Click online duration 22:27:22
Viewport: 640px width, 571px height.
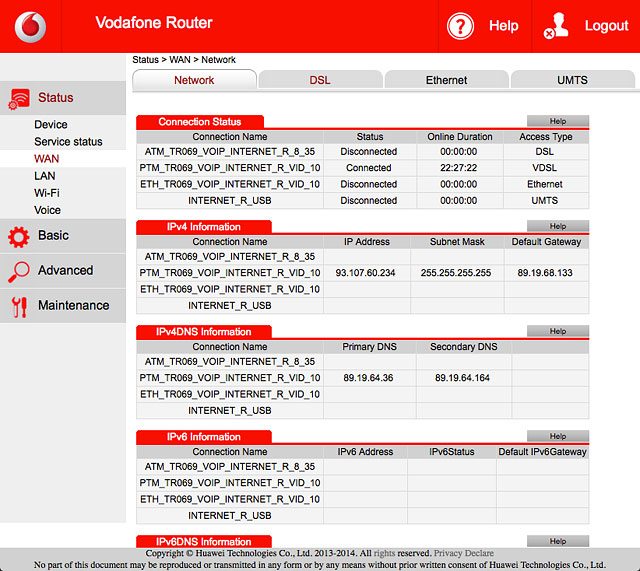(x=458, y=168)
